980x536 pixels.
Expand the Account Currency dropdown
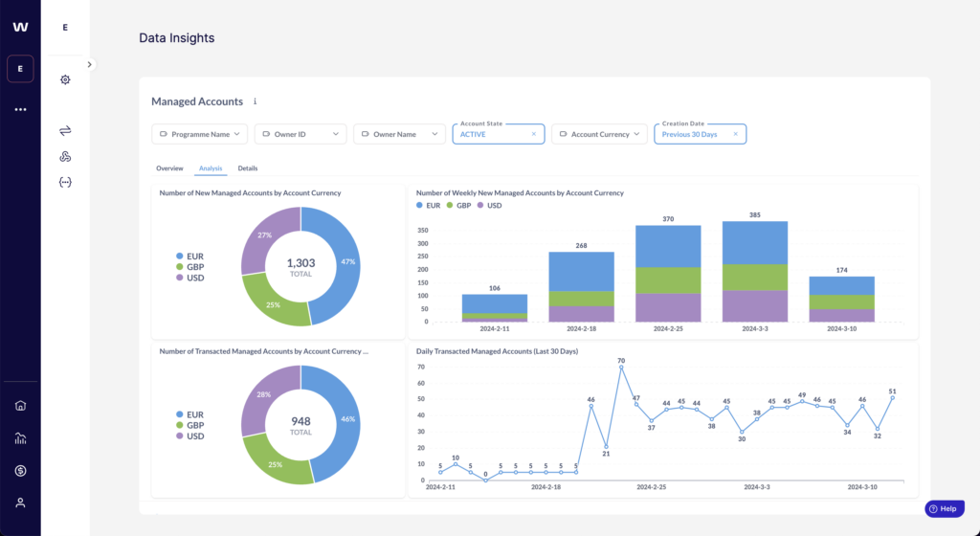599,135
